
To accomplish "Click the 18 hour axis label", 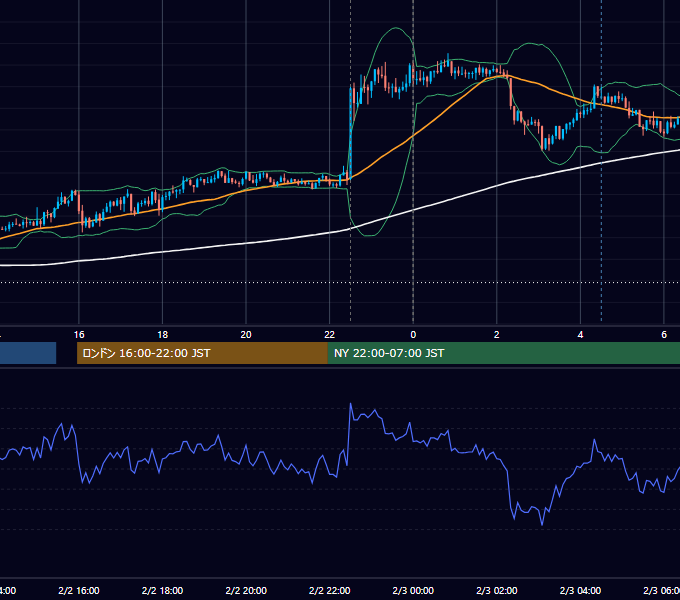I will [x=162, y=334].
